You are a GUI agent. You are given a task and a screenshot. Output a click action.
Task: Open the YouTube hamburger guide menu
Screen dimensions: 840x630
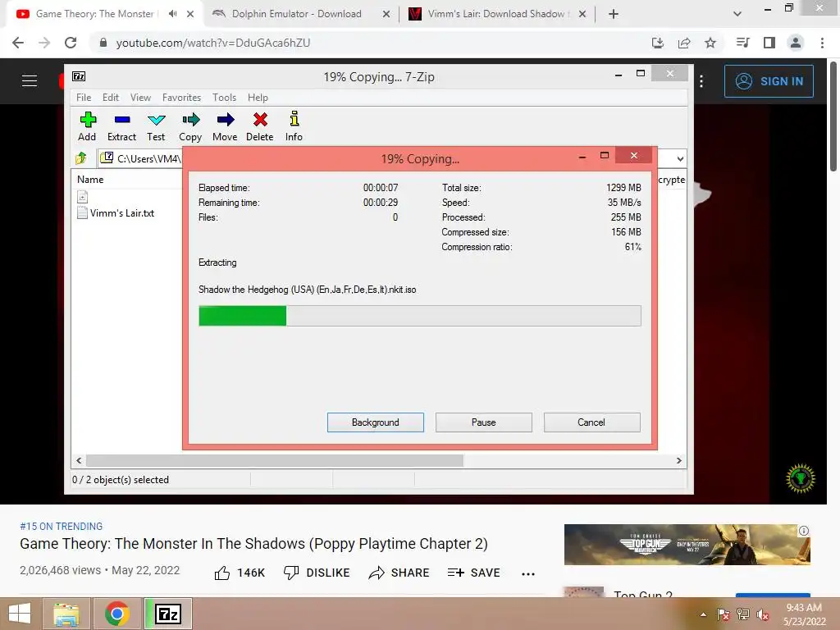30,81
